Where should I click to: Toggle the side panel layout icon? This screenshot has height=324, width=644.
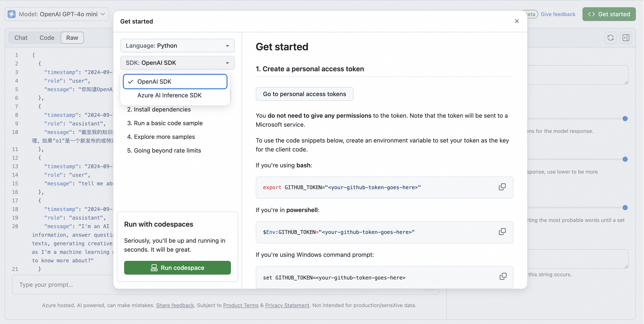click(626, 38)
